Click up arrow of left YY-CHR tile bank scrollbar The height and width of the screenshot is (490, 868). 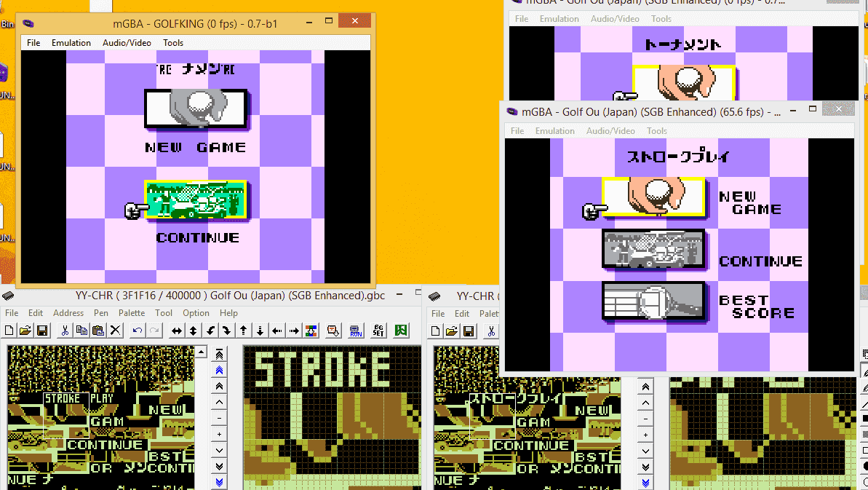coord(202,352)
